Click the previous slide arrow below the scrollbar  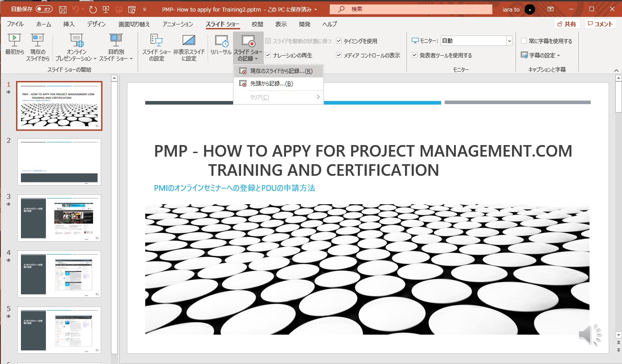(x=618, y=343)
